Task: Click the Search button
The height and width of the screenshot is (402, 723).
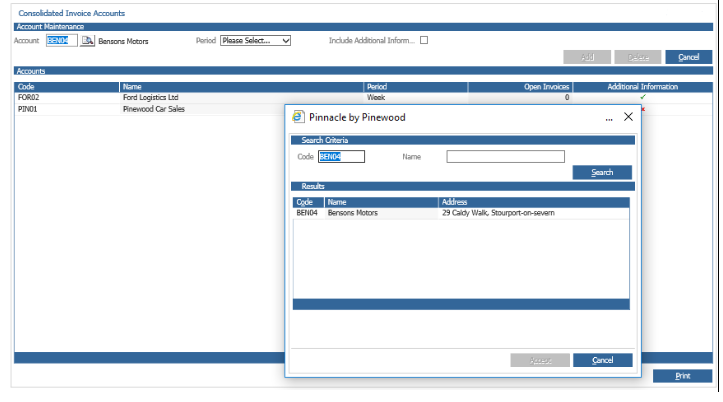Action: (602, 172)
